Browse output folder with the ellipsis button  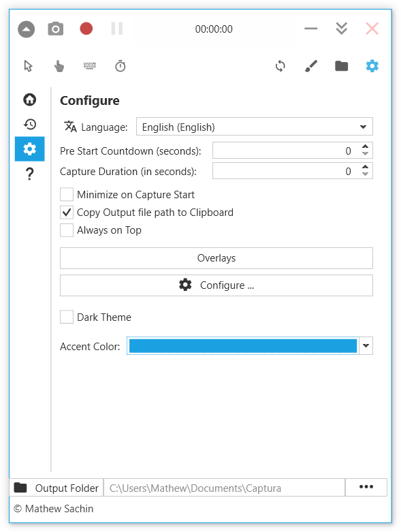[x=366, y=488]
